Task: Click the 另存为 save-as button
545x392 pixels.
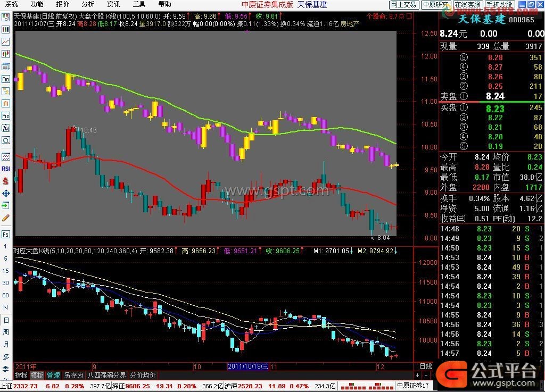Action: click(73, 376)
